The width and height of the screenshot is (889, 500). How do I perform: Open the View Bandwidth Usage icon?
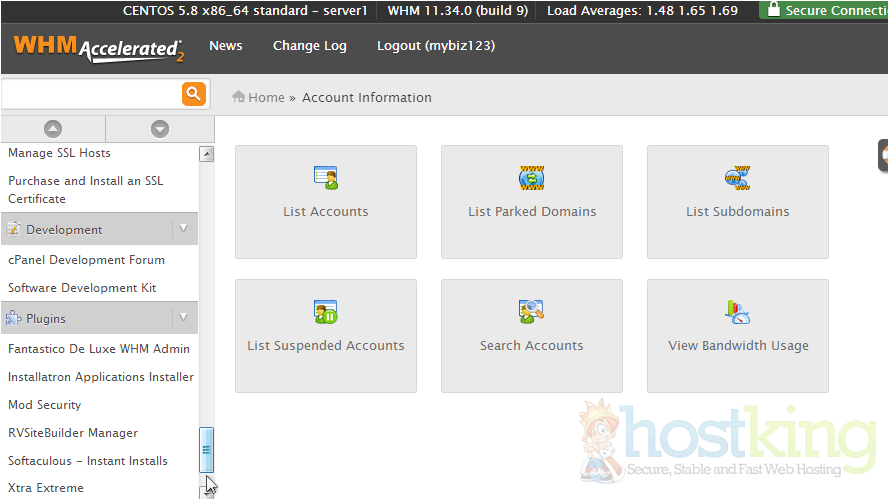(x=738, y=312)
